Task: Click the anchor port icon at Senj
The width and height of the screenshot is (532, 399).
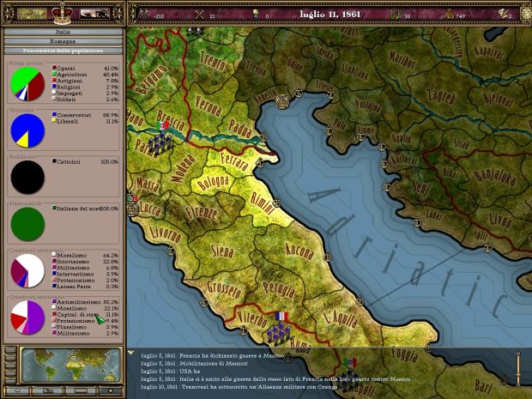Action: tap(387, 187)
